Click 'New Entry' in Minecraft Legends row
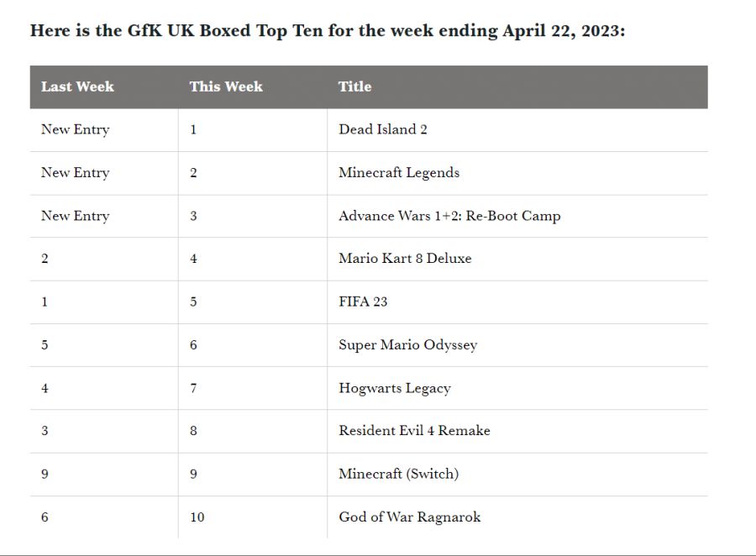The height and width of the screenshot is (556, 756). [76, 173]
